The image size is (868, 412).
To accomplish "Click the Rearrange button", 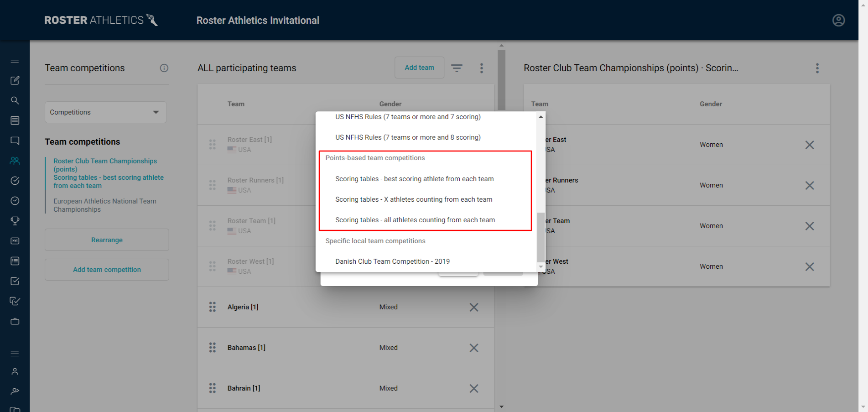I will (x=106, y=240).
